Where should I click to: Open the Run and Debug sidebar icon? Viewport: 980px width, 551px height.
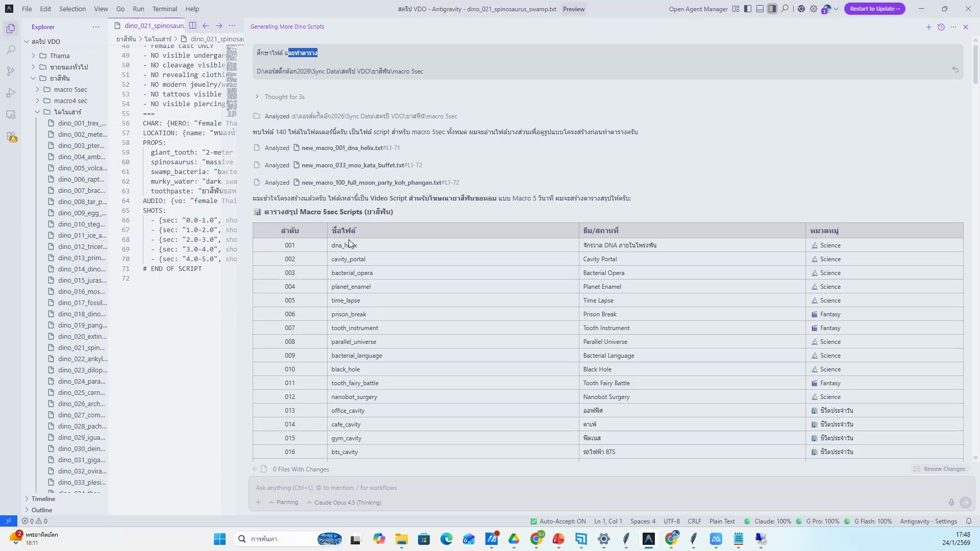11,93
